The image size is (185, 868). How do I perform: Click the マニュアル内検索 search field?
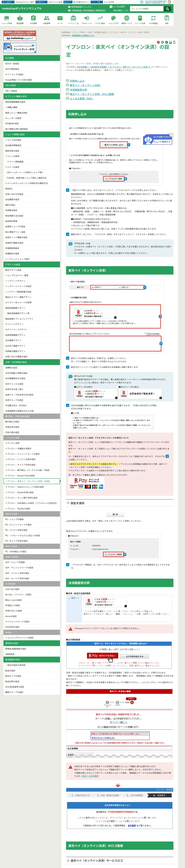[x=147, y=9]
